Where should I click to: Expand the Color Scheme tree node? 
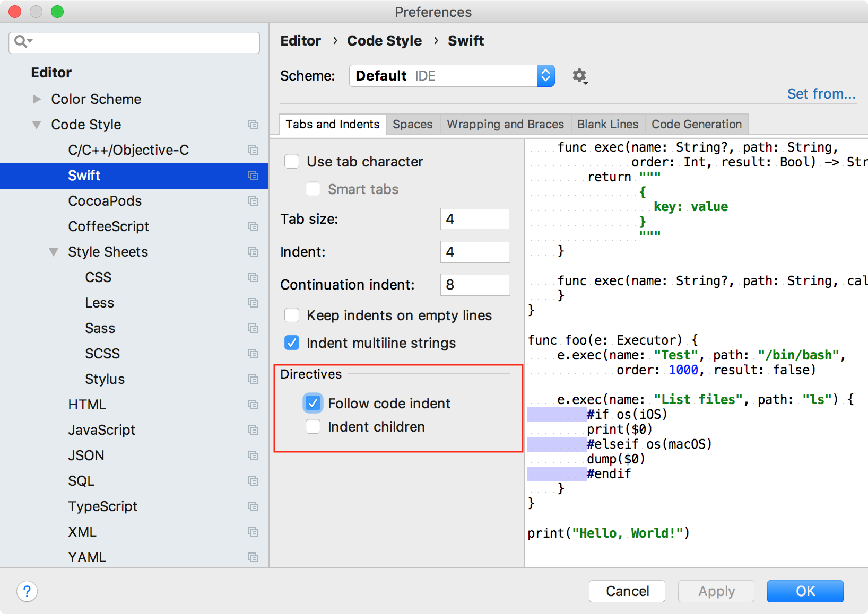coord(37,99)
